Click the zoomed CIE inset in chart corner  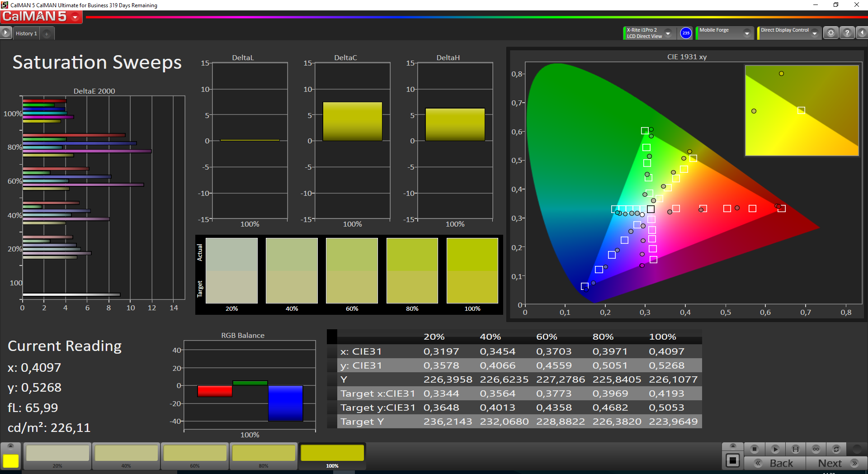[802, 110]
